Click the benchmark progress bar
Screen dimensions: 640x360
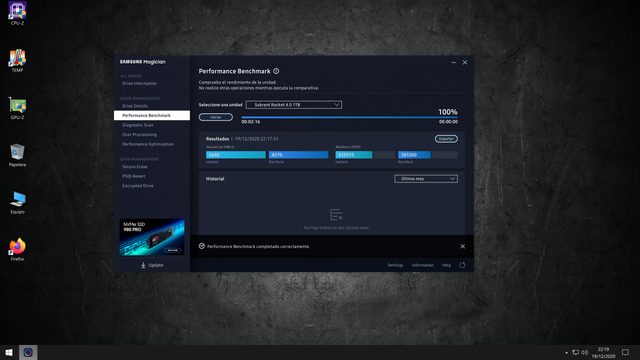coord(349,117)
